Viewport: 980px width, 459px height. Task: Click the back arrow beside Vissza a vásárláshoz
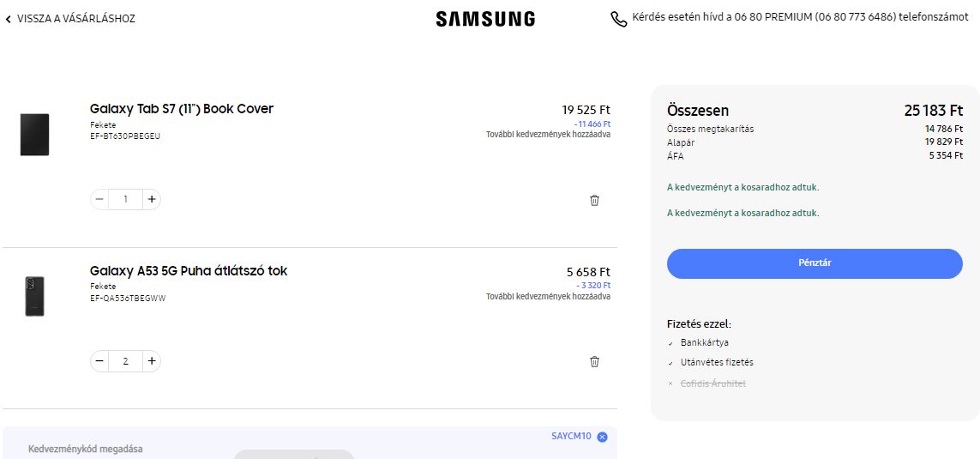[9, 19]
